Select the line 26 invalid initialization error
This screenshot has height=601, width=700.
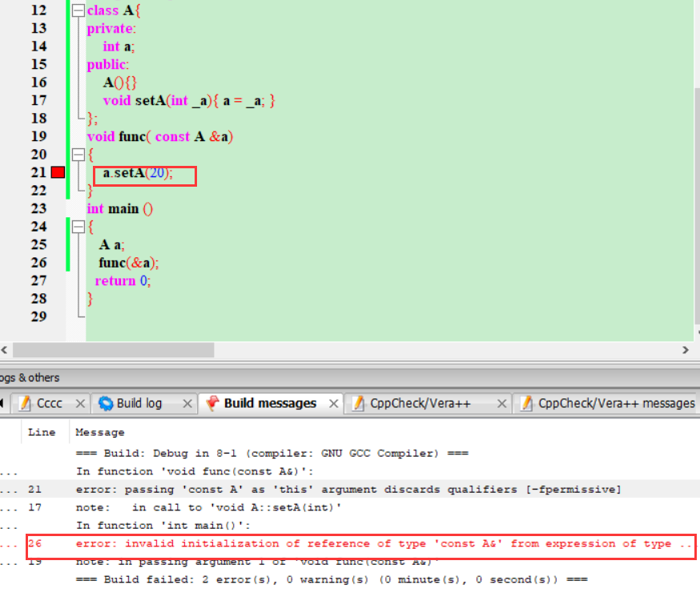point(320,543)
